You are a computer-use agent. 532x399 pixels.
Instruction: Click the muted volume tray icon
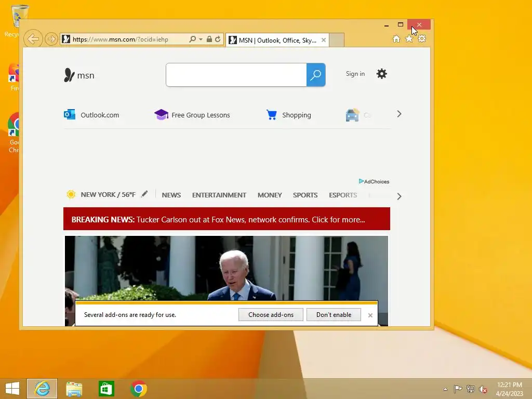coord(483,389)
